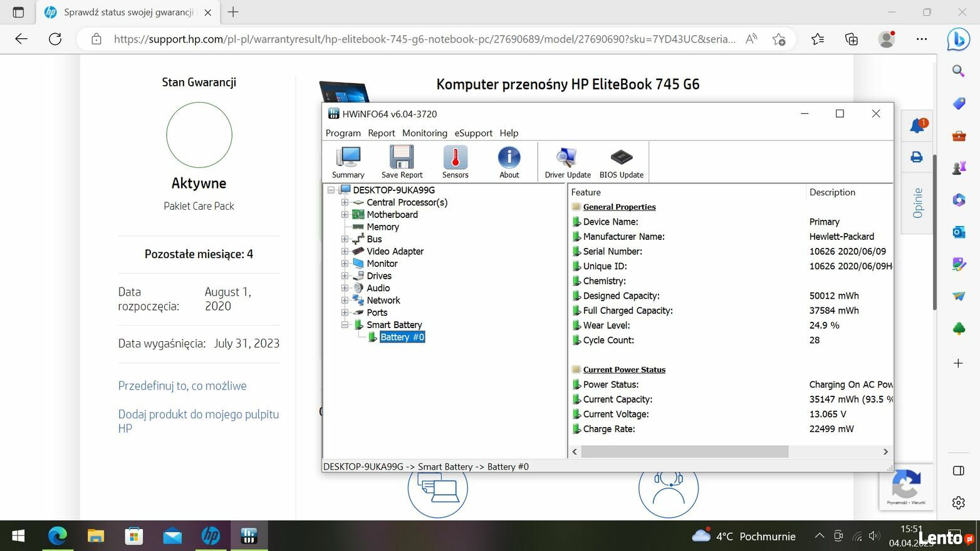Click HP page print icon
Image resolution: width=980 pixels, height=551 pixels.
click(x=917, y=157)
